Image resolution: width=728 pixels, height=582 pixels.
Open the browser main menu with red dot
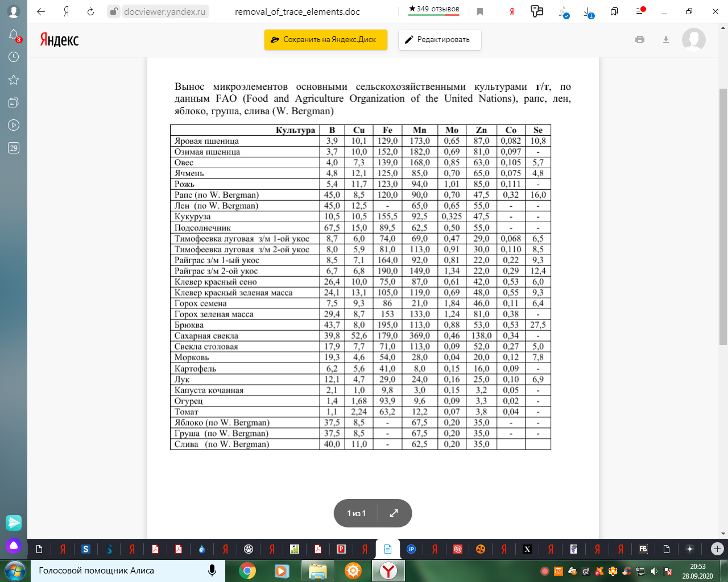click(x=640, y=11)
